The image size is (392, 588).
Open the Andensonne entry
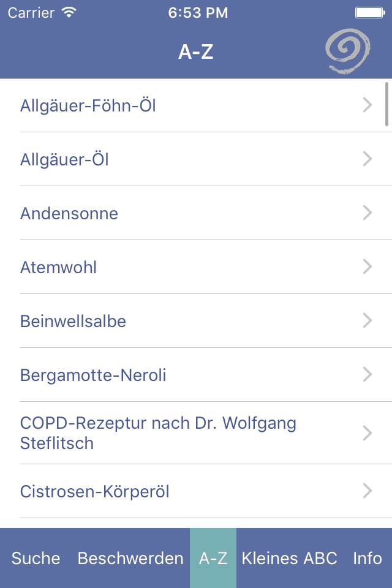click(x=69, y=214)
